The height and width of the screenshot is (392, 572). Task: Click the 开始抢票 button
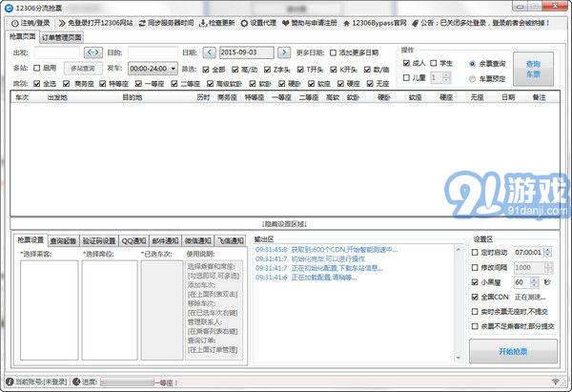click(513, 351)
